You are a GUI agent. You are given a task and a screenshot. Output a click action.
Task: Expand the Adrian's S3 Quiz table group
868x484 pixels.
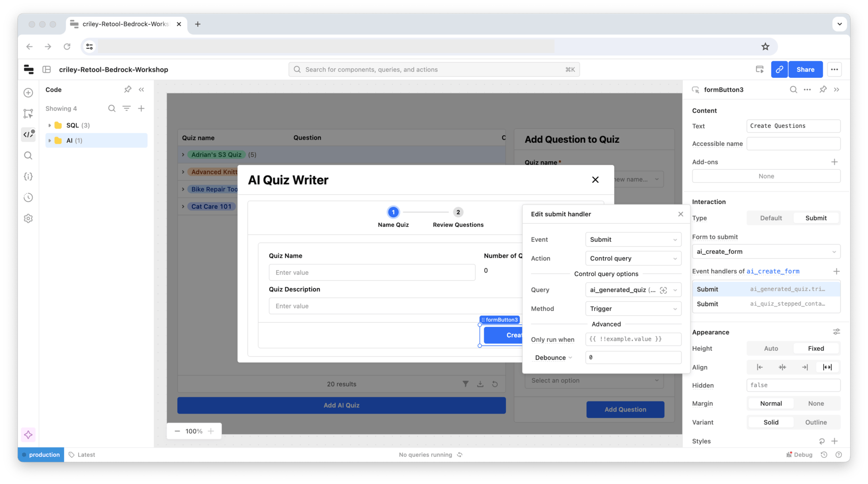183,155
